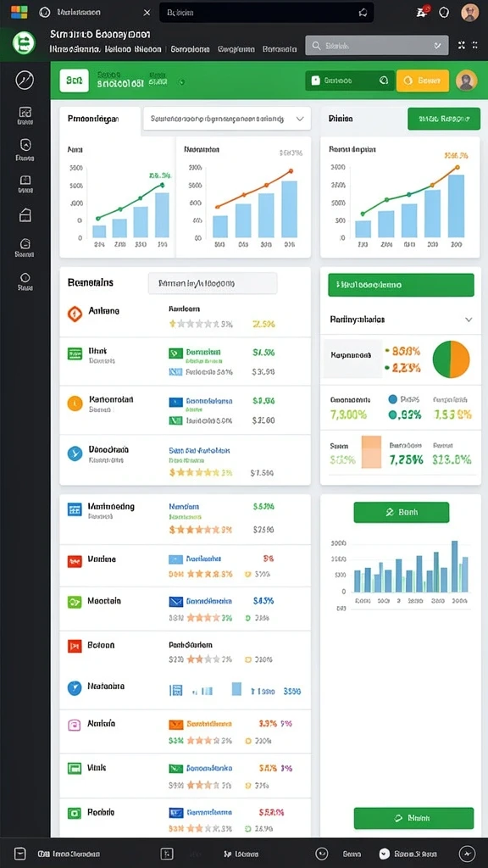Screen dimensions: 488x868
Task: Click the orange color block in right panel
Action: [371, 453]
